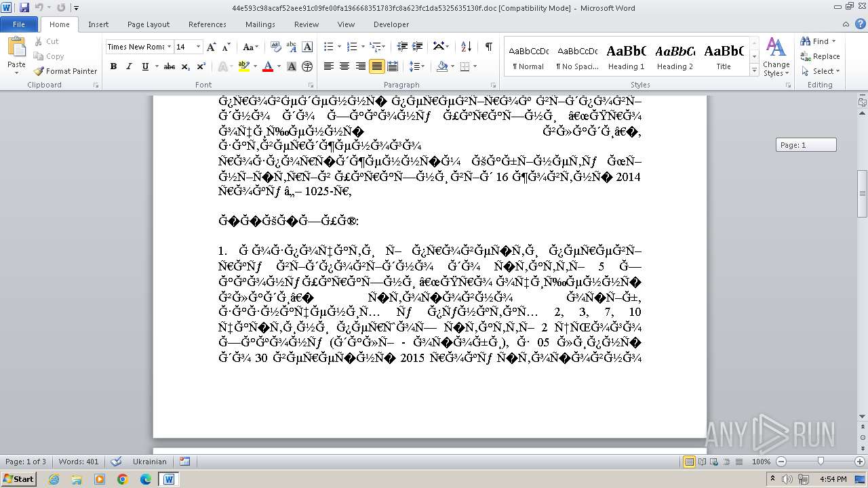This screenshot has width=868, height=488.
Task: Open the Select dropdown
Action: tap(821, 71)
